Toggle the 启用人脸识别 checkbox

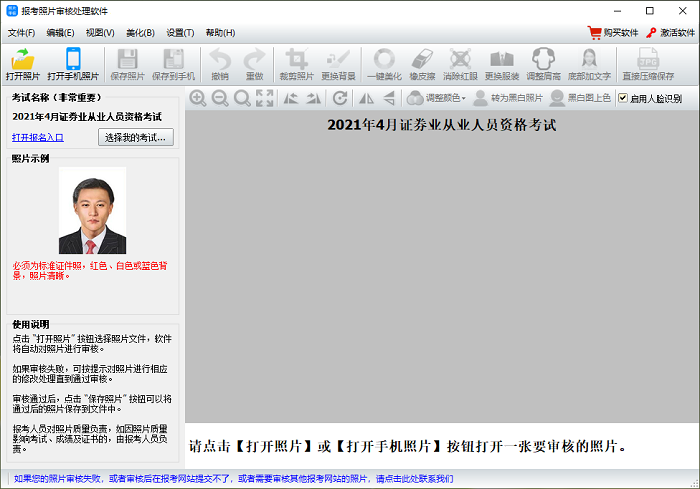click(x=623, y=98)
